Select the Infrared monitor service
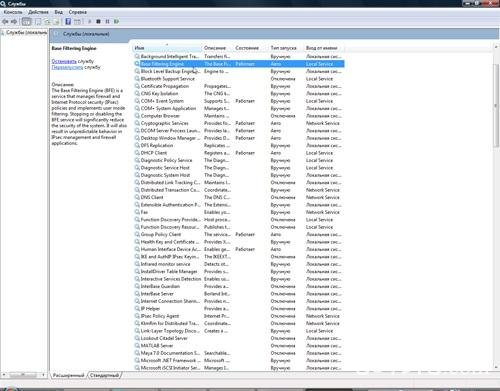 [239, 264]
